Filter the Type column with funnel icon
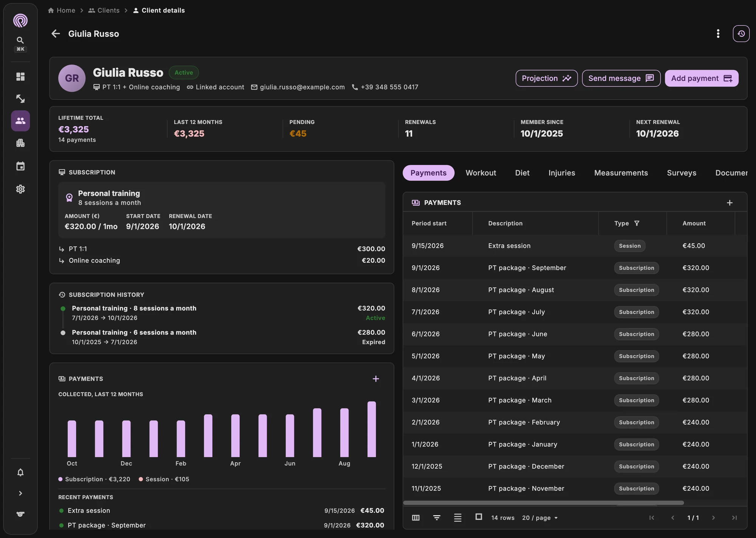The height and width of the screenshot is (538, 756). click(637, 223)
